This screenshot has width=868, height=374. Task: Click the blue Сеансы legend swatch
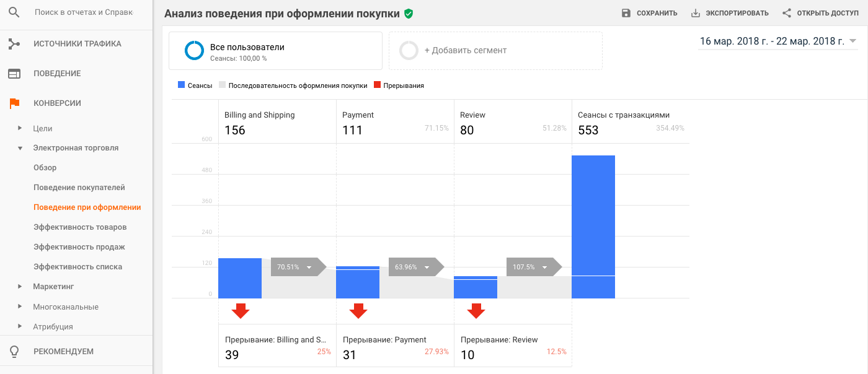click(181, 85)
